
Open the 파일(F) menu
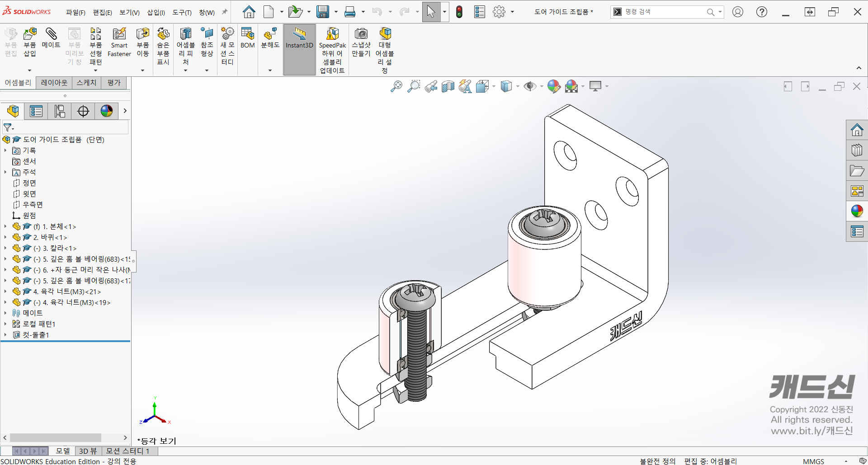tap(75, 12)
